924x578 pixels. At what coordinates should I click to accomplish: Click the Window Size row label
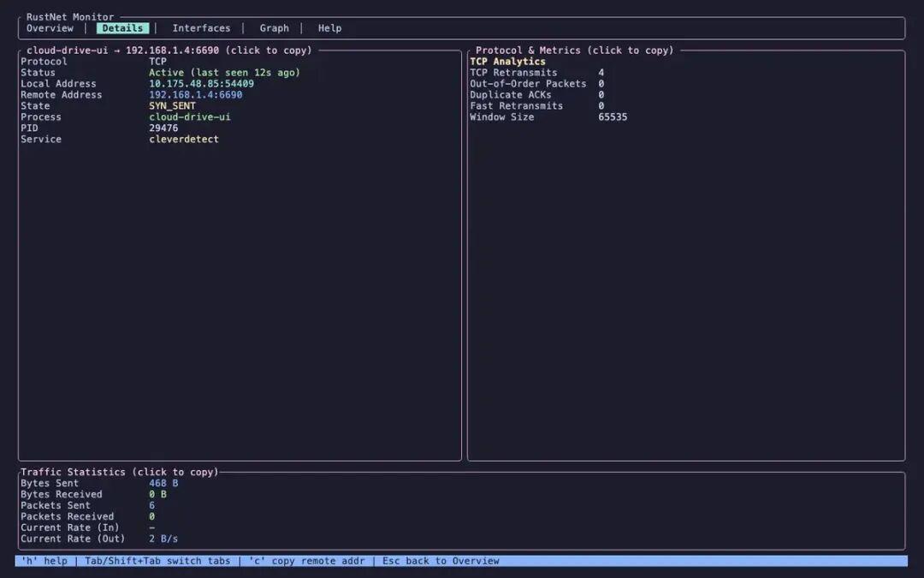point(501,116)
